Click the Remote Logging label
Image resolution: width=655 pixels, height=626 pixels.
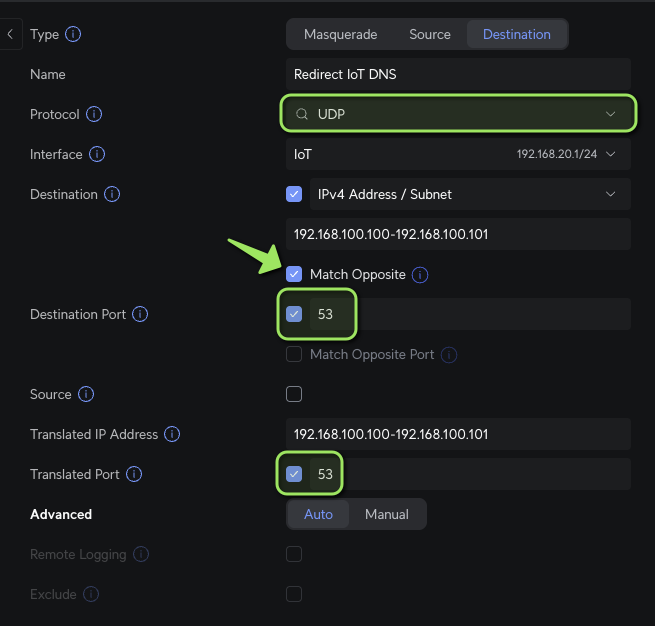78,555
